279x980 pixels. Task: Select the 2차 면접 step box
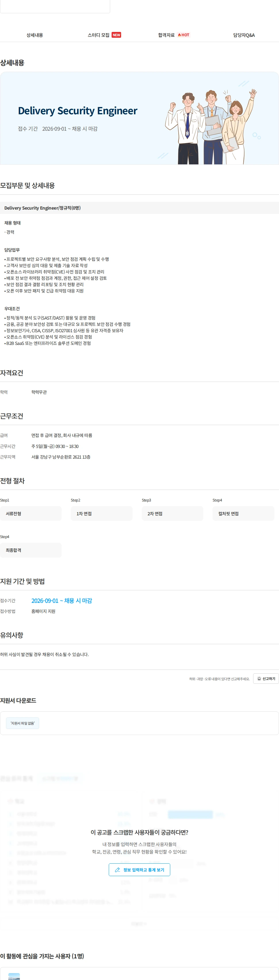tap(173, 513)
